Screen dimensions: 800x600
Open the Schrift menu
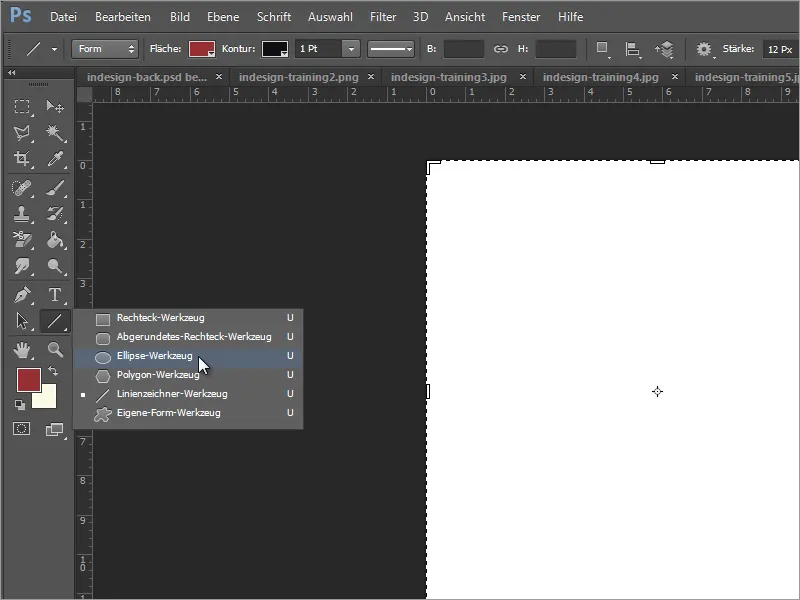pyautogui.click(x=274, y=17)
